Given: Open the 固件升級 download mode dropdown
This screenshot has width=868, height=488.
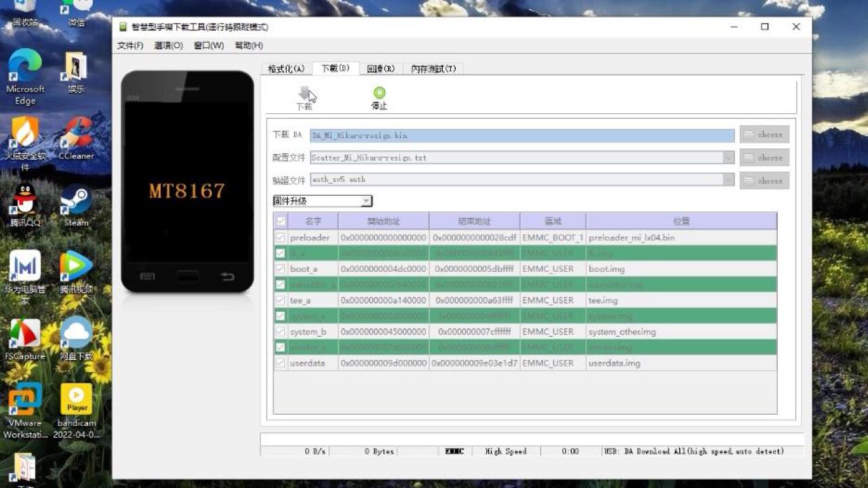Looking at the screenshot, I should pos(366,201).
